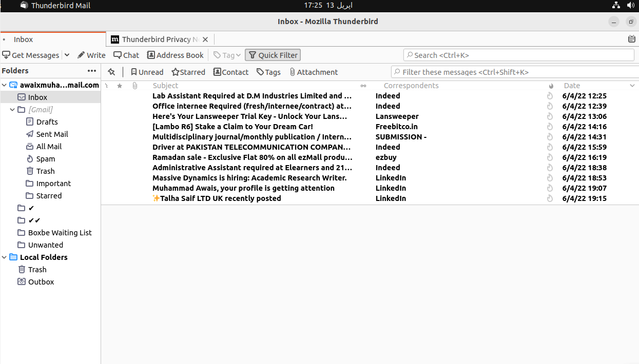Screen dimensions: 639x364
Task: Open the Starred folder
Action: pyautogui.click(x=49, y=196)
